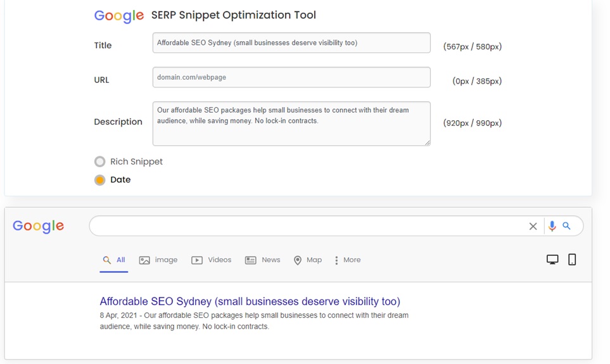
Task: Click the microphone voice search icon
Action: [552, 226]
